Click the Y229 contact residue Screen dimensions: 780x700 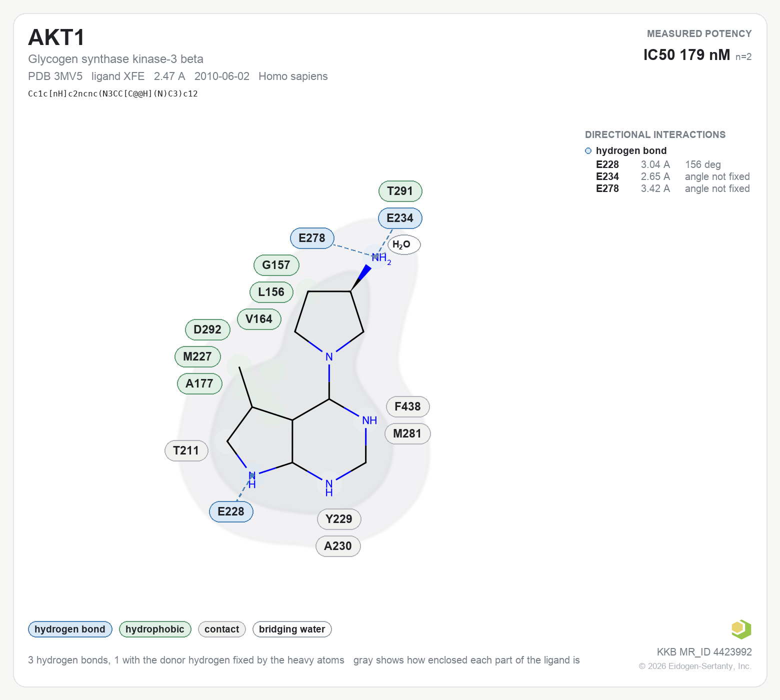(x=339, y=519)
